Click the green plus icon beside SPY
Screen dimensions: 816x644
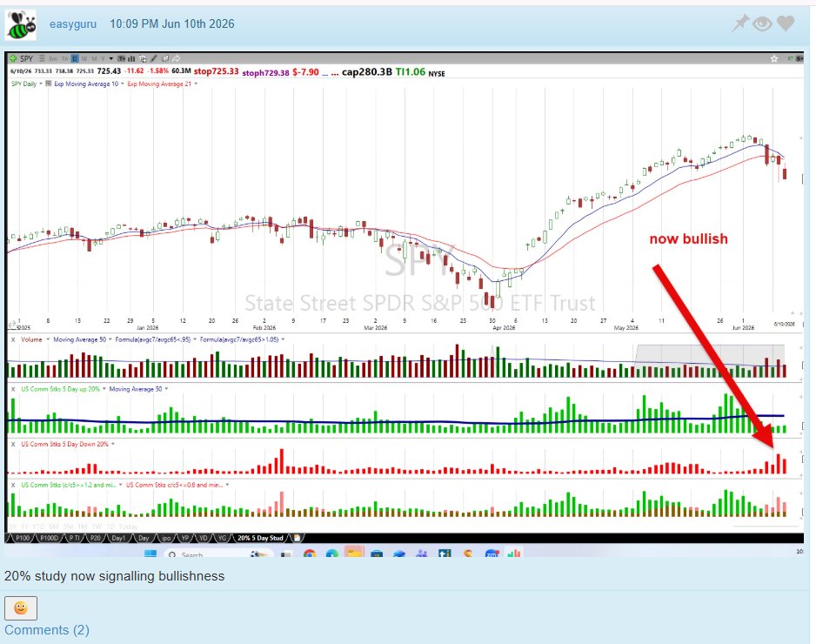pyautogui.click(x=13, y=58)
